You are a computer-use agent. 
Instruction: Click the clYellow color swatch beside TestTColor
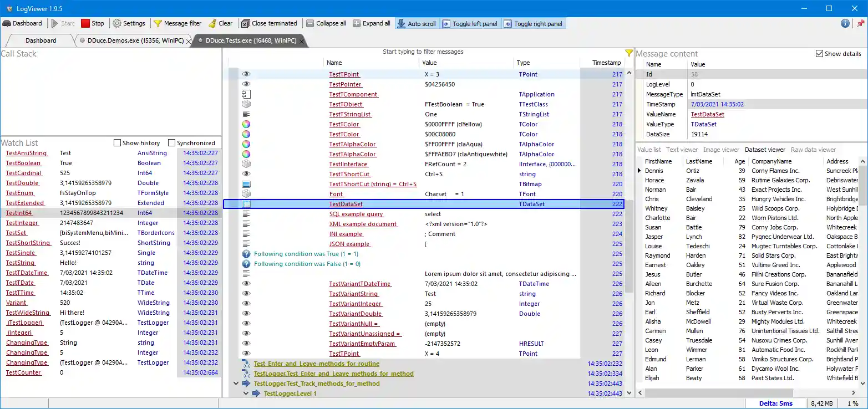(x=246, y=124)
